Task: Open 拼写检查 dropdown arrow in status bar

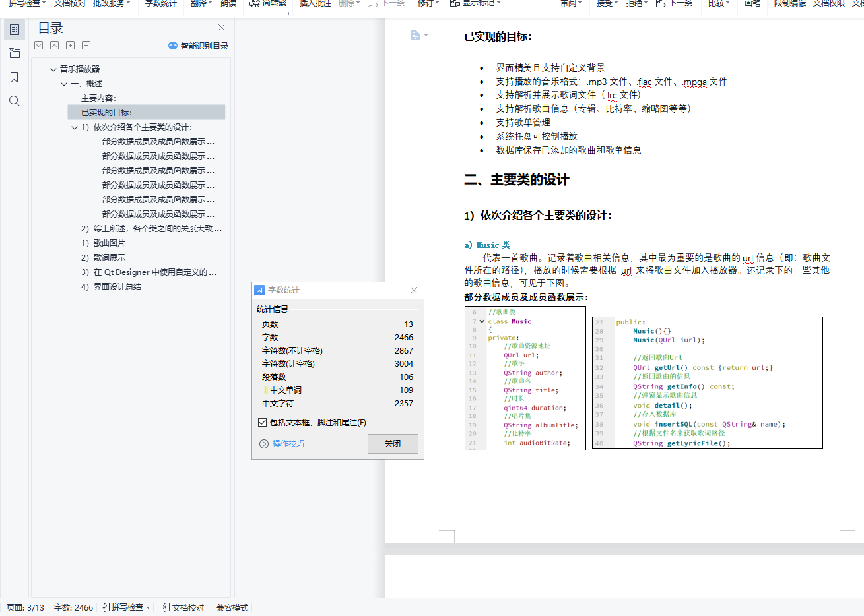Action: [x=149, y=608]
